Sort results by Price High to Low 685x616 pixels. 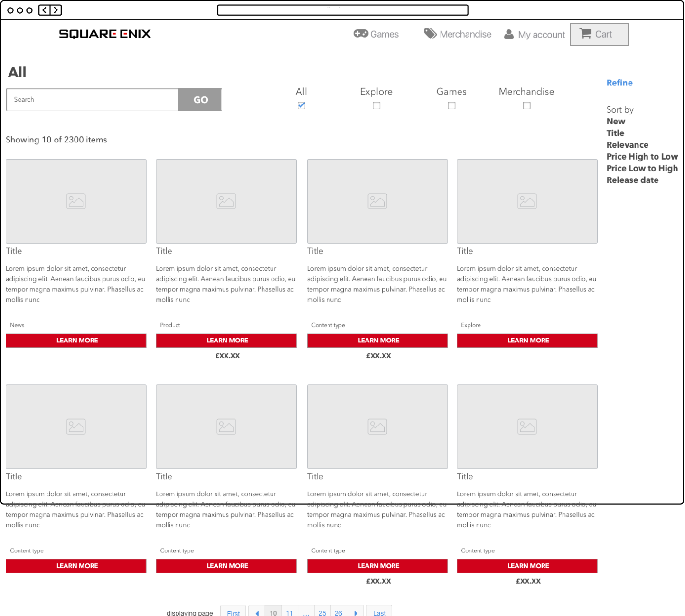point(642,157)
